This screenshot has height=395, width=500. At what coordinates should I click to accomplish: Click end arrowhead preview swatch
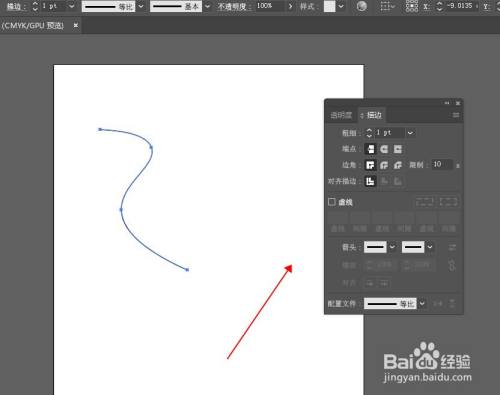click(x=413, y=247)
